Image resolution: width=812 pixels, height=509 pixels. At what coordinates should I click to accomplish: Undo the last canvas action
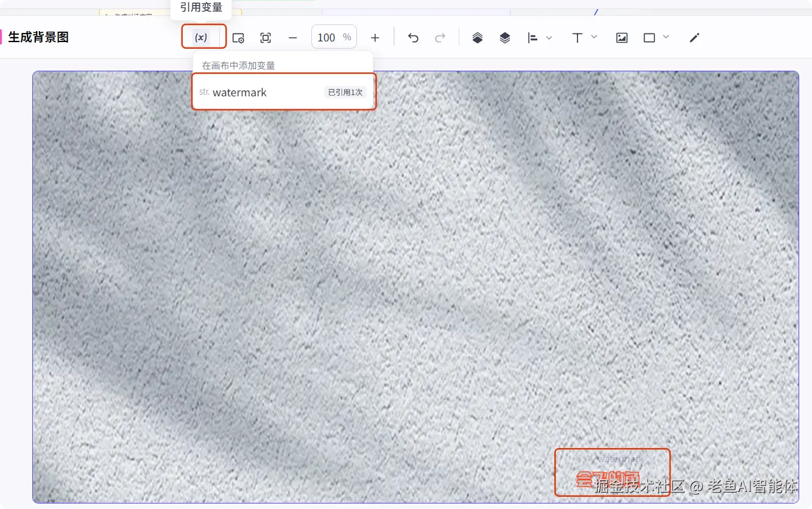click(x=413, y=38)
